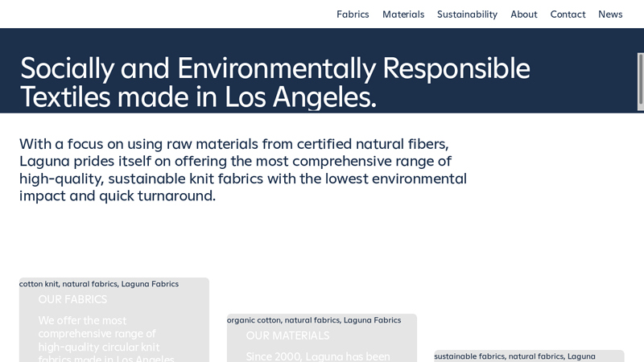The height and width of the screenshot is (362, 644).
Task: Click the organic cotton image placeholder
Action: pos(314,320)
